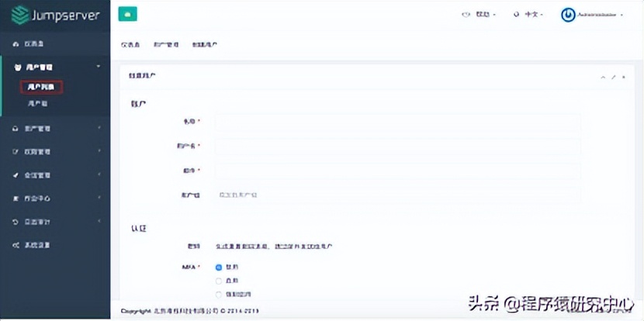
Task: Click the Administrator avatar power icon
Action: point(568,16)
